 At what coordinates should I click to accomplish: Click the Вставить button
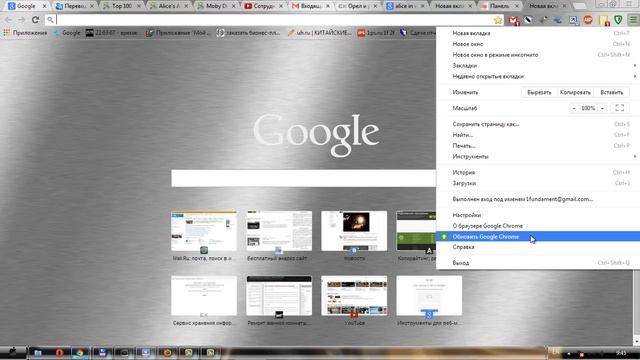(611, 93)
